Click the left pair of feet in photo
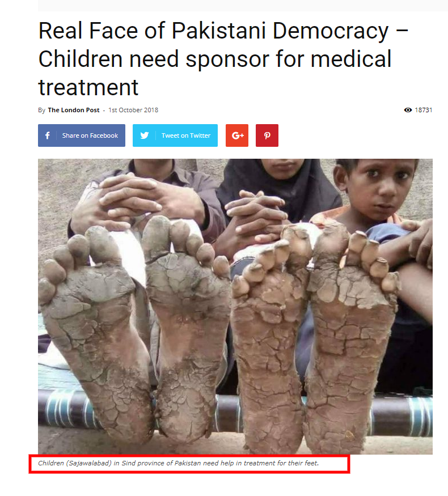Screen dimensions: 448x496 [x=134, y=329]
